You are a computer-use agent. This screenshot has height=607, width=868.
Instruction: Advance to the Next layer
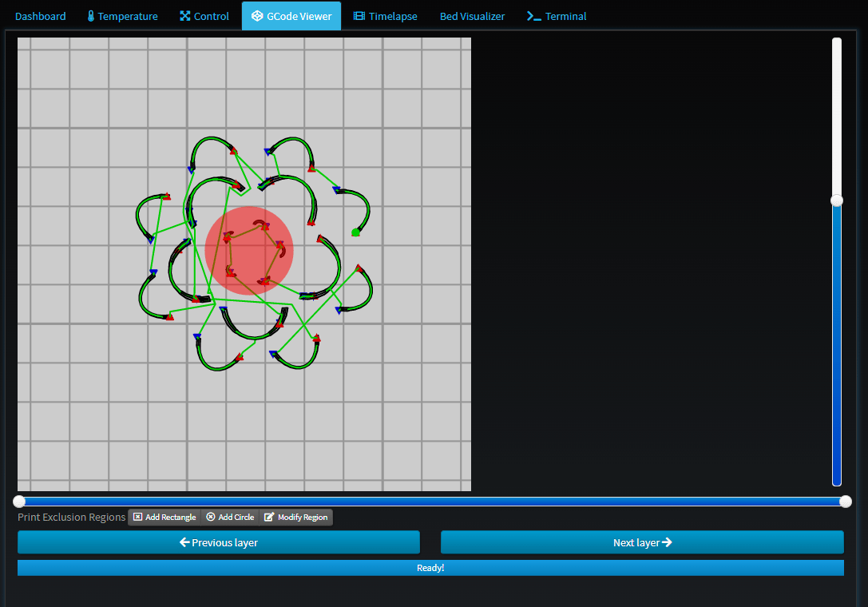click(x=642, y=542)
